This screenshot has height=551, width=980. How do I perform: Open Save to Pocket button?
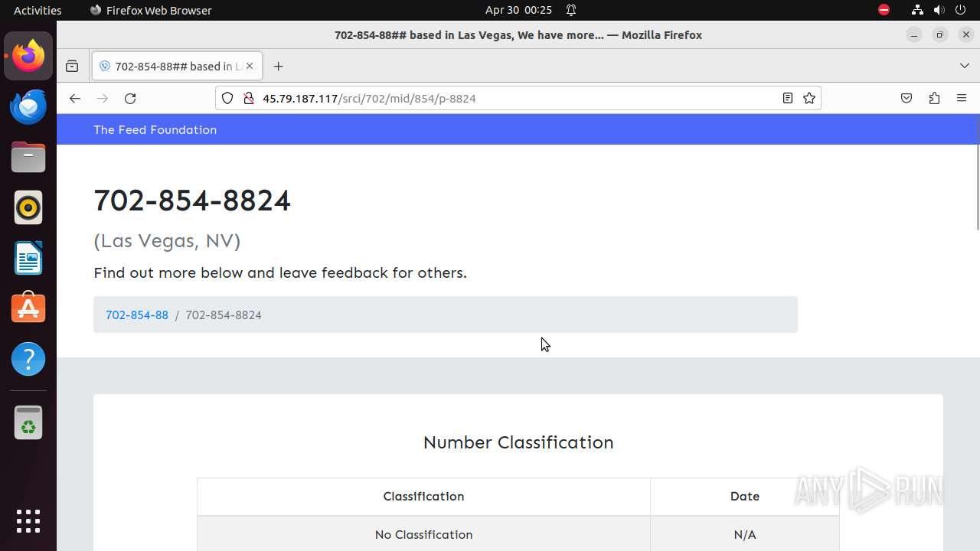click(906, 98)
